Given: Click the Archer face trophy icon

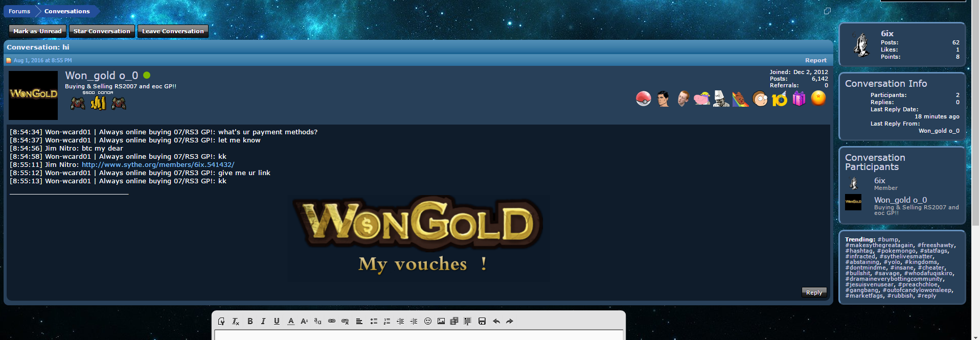Looking at the screenshot, I should click(x=663, y=99).
